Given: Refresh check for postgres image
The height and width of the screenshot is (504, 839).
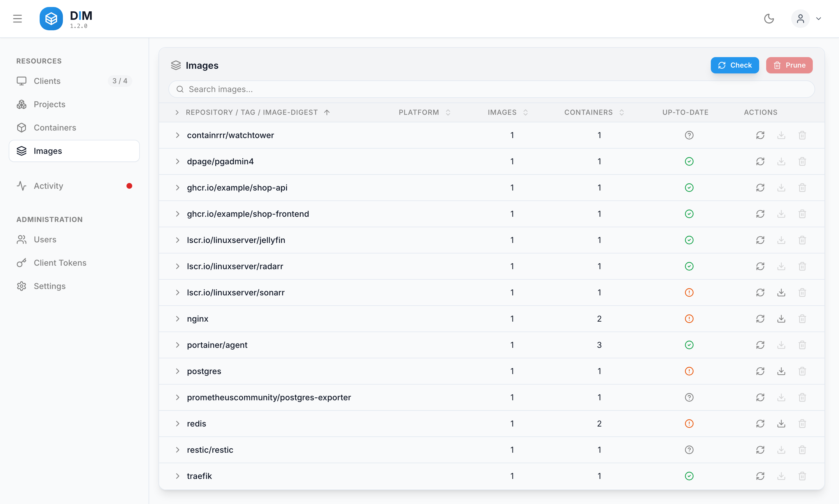Looking at the screenshot, I should pyautogui.click(x=760, y=371).
